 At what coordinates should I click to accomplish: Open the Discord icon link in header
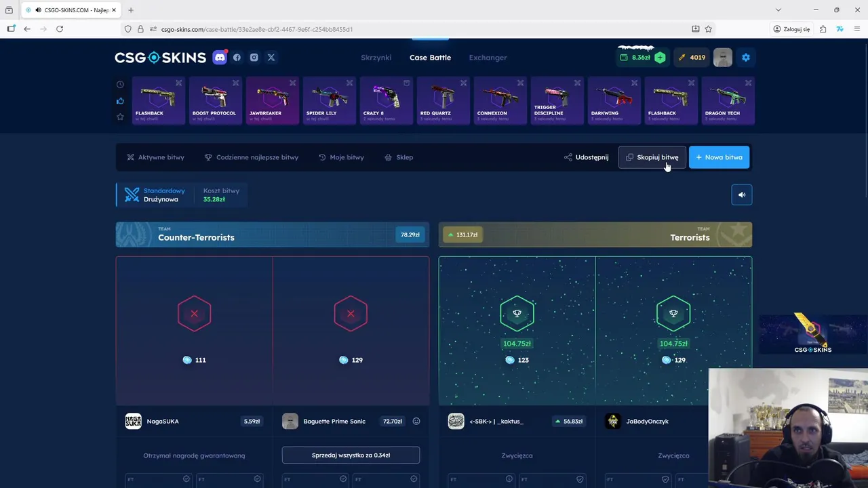point(220,58)
